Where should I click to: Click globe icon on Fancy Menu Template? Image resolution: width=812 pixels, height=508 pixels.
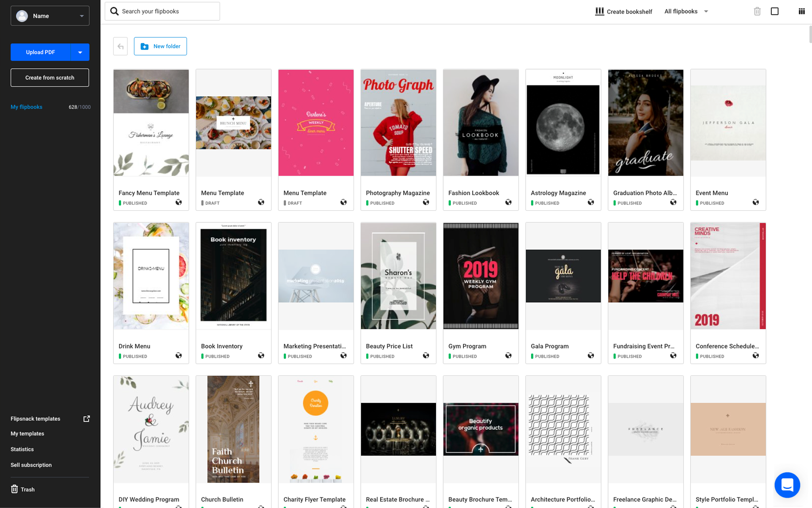click(178, 202)
